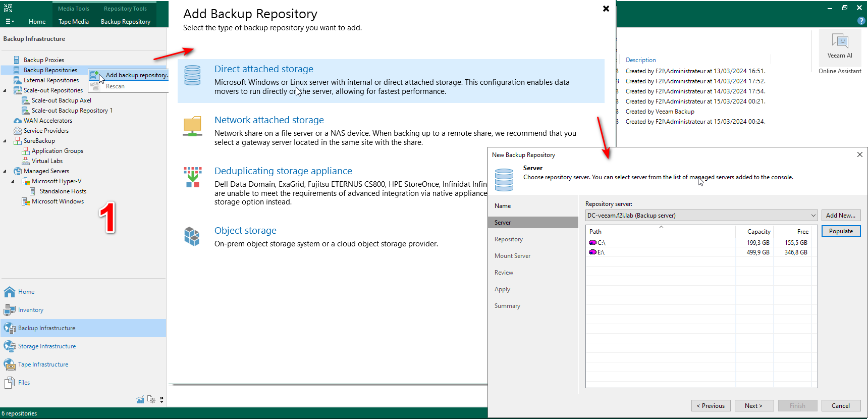Click the Add New... button
The width and height of the screenshot is (868, 419).
tap(841, 216)
